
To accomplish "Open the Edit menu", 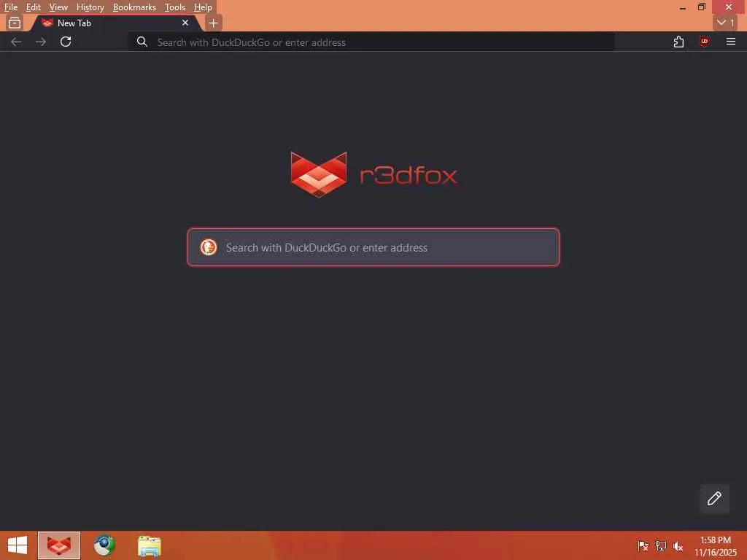I will point(33,7).
